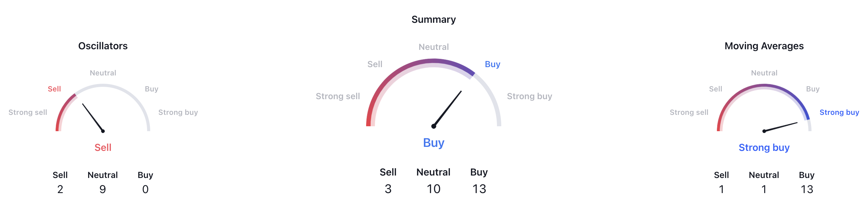
Task: Click the Summary Buy count of 13
Action: (479, 189)
